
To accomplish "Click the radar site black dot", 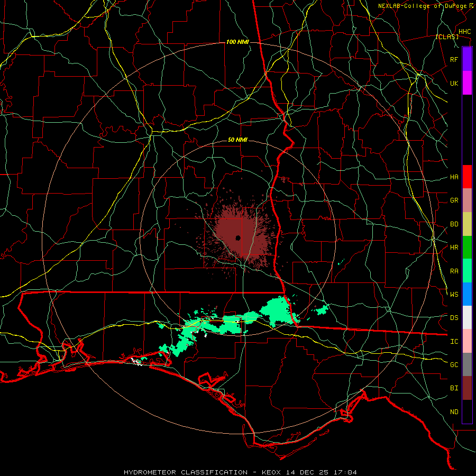I will pyautogui.click(x=238, y=237).
